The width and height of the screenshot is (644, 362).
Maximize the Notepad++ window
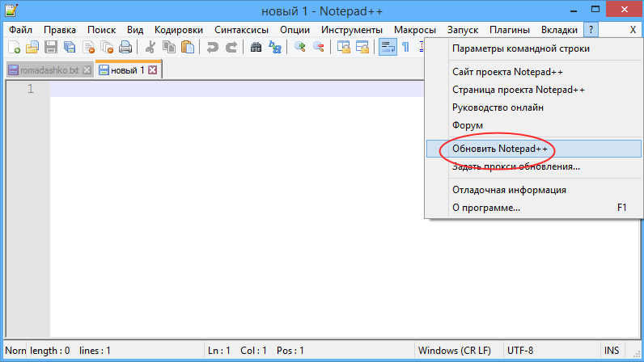click(x=595, y=9)
